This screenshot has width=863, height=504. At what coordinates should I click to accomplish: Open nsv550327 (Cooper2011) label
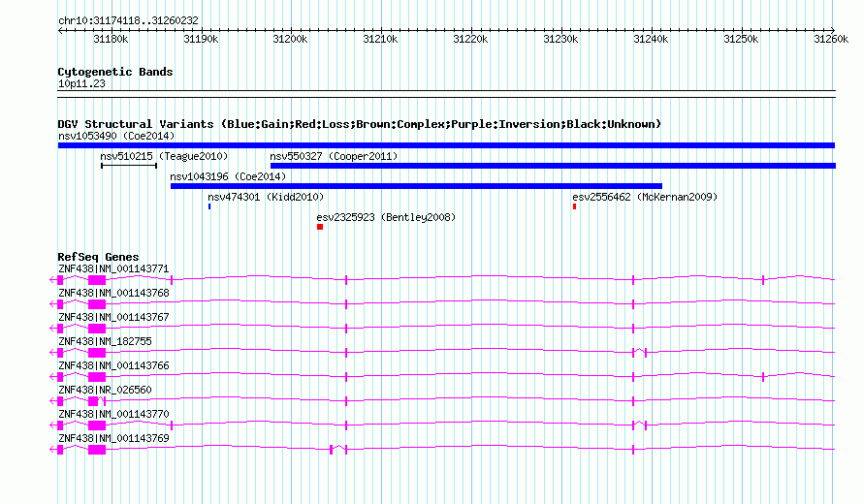[334, 156]
